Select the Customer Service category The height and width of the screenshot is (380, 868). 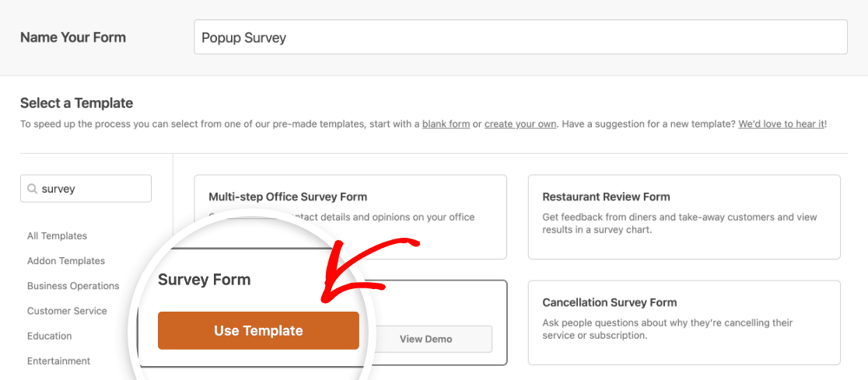pyautogui.click(x=67, y=311)
